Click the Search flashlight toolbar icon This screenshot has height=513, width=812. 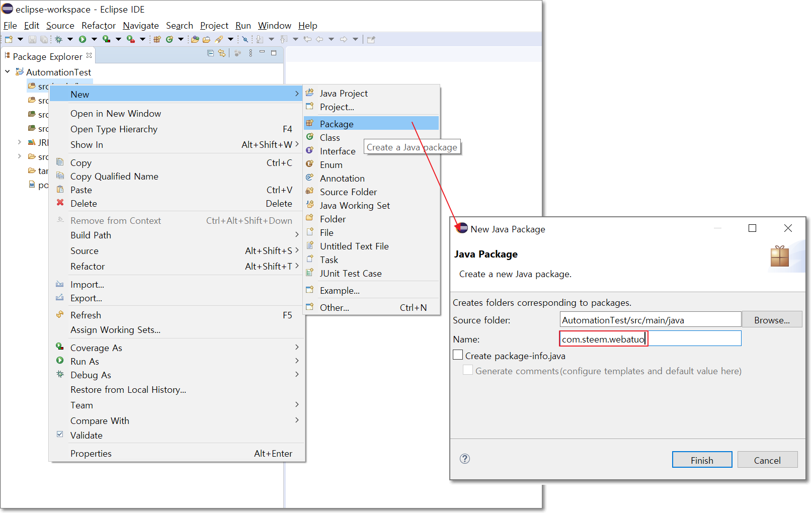pos(219,39)
